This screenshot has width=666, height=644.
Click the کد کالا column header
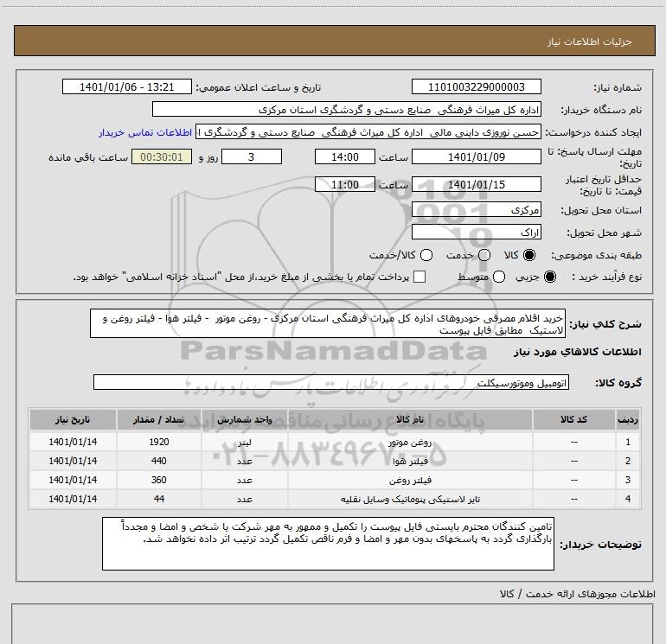[573, 419]
